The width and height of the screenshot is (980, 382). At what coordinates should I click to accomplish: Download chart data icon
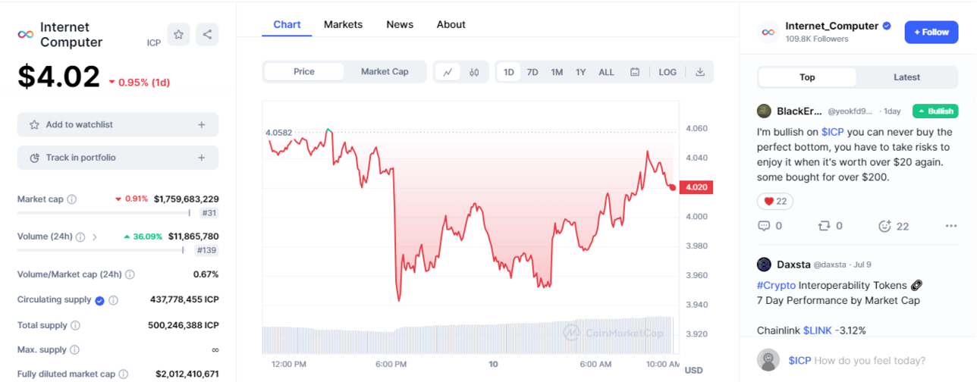[x=700, y=72]
